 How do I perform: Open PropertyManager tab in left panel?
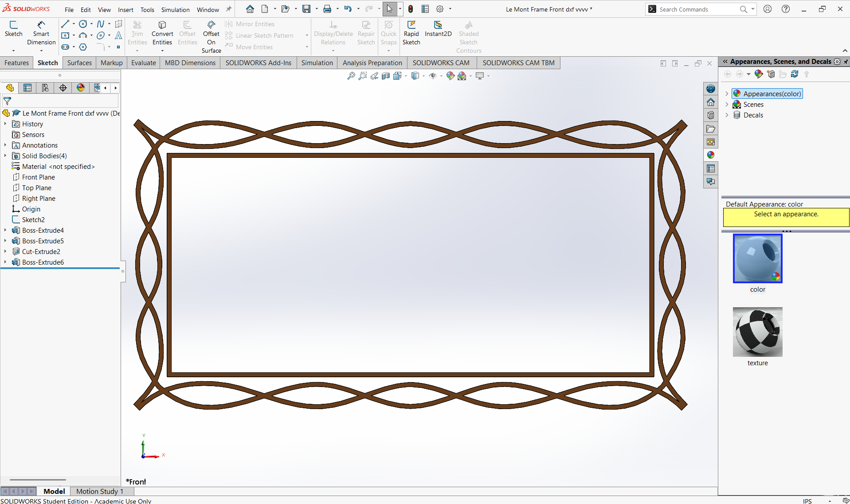point(27,88)
